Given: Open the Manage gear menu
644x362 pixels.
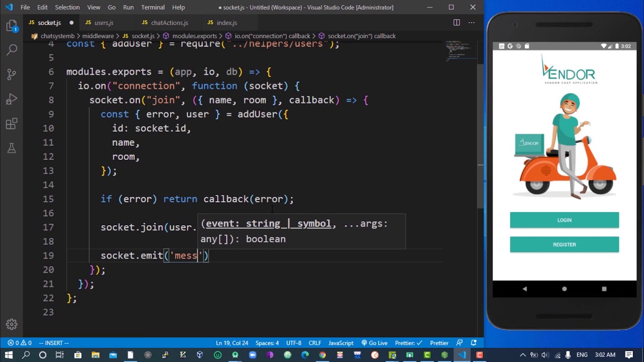Looking at the screenshot, I should pos(12,324).
